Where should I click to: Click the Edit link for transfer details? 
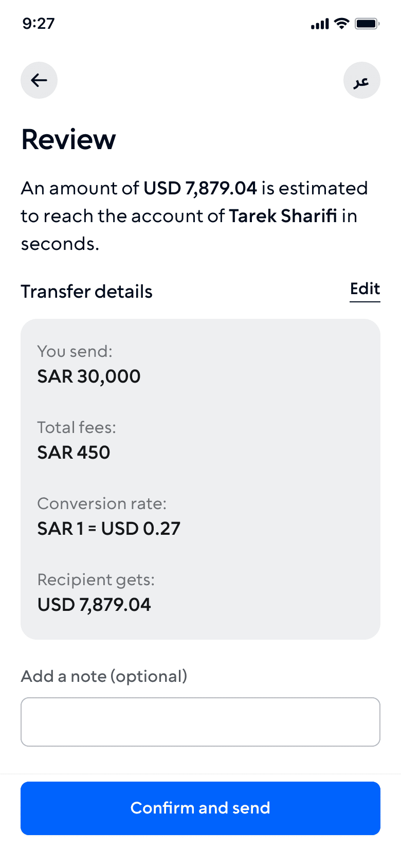365,289
